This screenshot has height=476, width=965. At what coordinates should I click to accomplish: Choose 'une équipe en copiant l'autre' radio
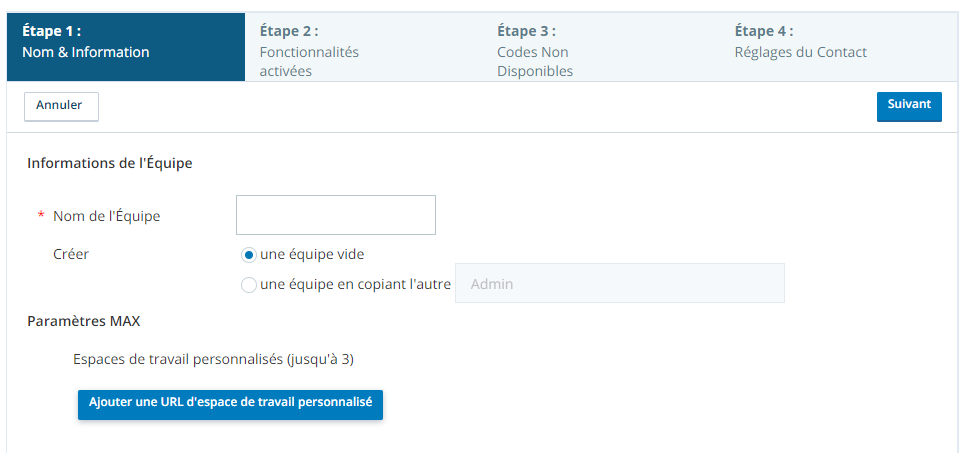[249, 285]
